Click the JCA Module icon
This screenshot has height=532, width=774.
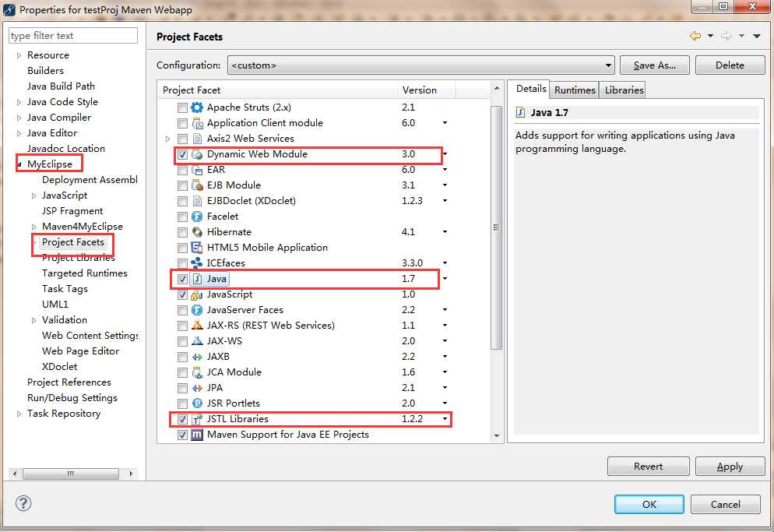[197, 372]
